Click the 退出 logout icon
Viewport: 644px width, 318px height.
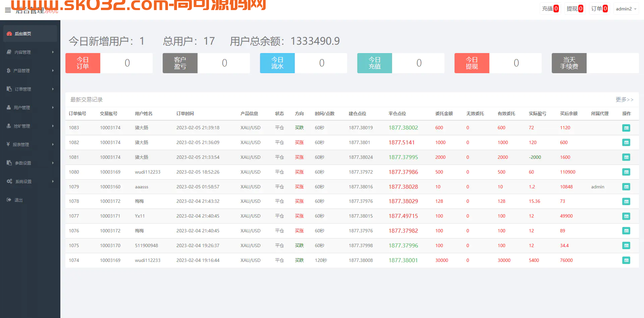pyautogui.click(x=9, y=200)
